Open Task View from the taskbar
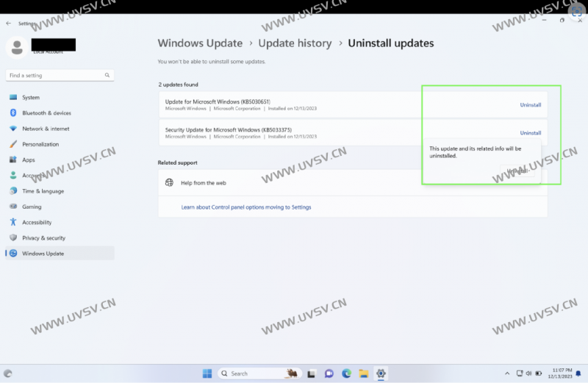 (311, 373)
